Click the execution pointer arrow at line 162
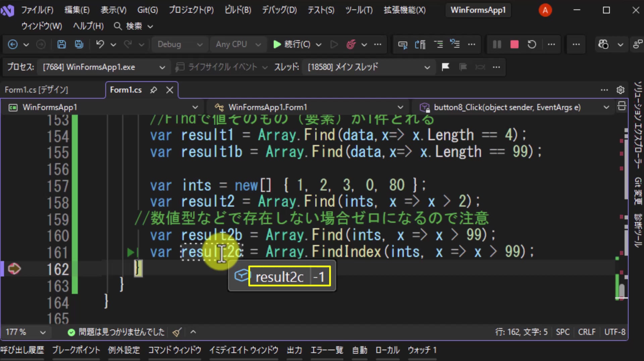644x361 pixels. point(14,269)
